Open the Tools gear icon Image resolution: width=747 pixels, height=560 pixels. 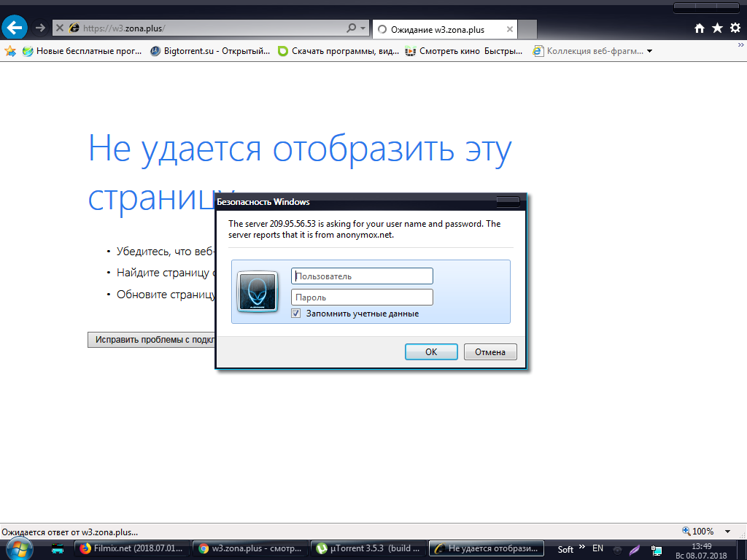(x=735, y=28)
